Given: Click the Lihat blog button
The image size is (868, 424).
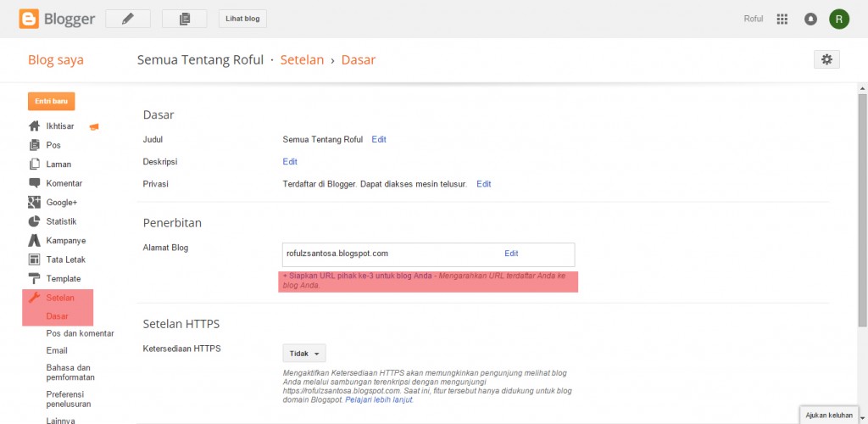Looking at the screenshot, I should (x=242, y=19).
